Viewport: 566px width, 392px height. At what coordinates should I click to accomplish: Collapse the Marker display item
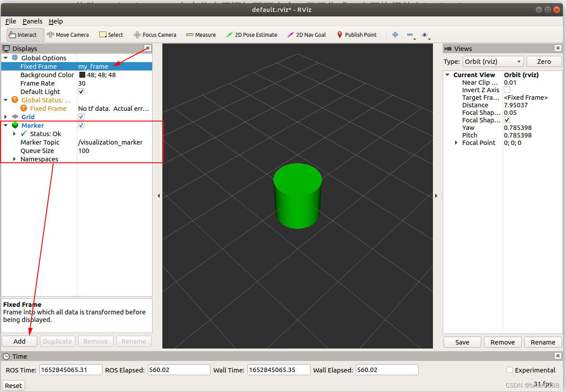coord(6,125)
